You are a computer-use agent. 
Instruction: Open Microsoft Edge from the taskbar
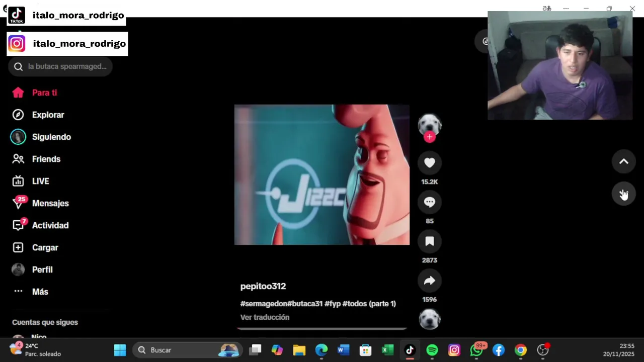321,350
